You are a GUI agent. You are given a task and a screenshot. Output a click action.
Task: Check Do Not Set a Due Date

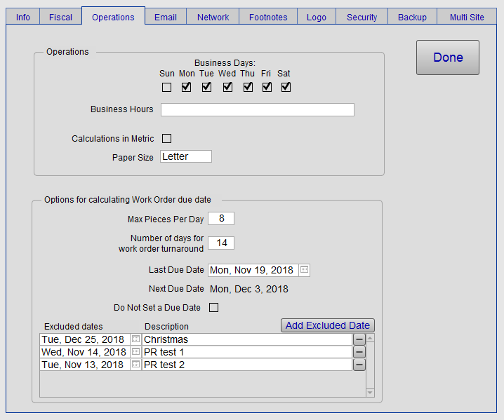click(214, 307)
